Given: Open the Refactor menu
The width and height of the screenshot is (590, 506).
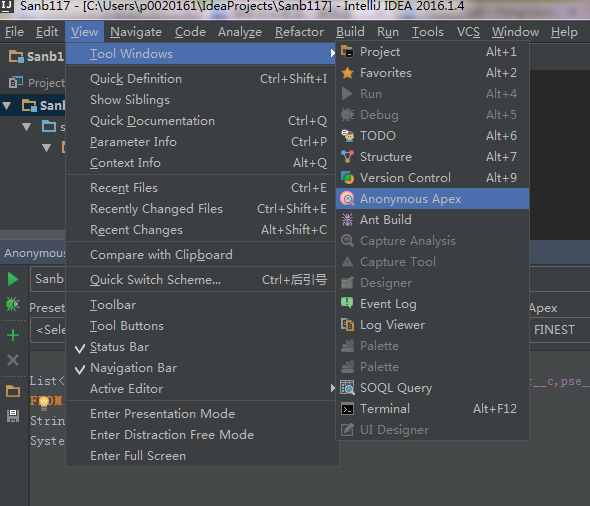Looking at the screenshot, I should coord(299,32).
